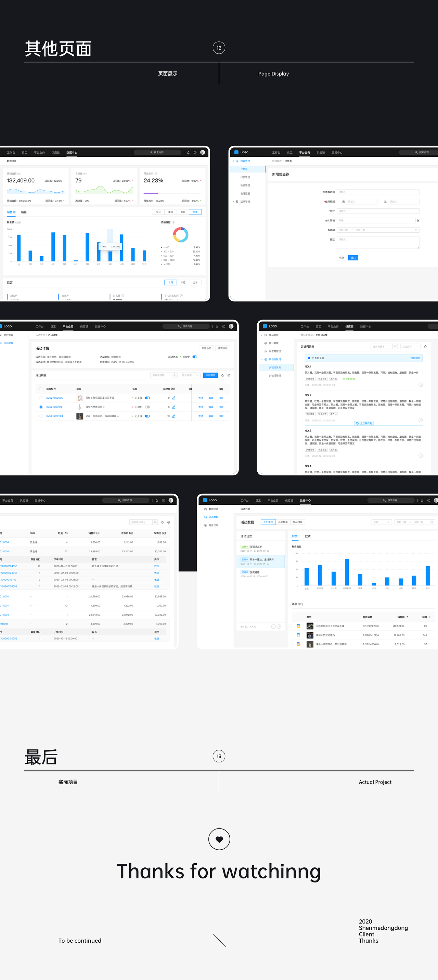
Task: Open 供应链 menu in the data statistics dashboard
Action: (55, 153)
